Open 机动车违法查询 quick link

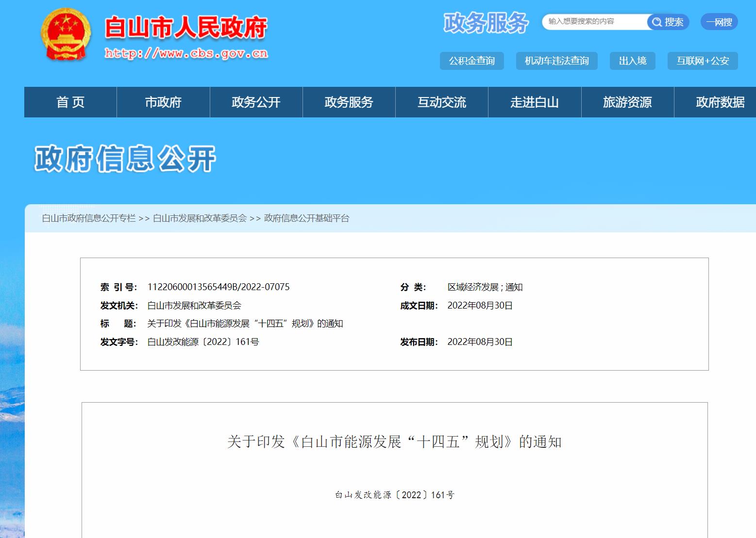click(556, 61)
